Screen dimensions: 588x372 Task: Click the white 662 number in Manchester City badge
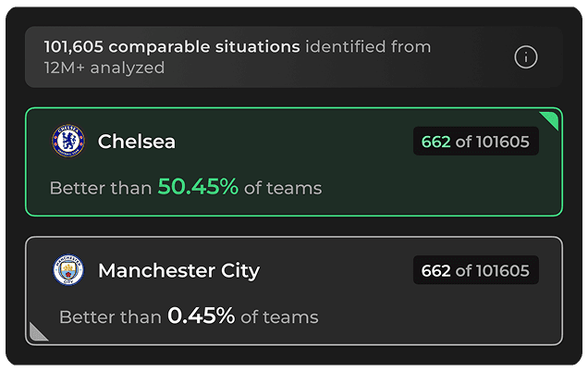(435, 271)
